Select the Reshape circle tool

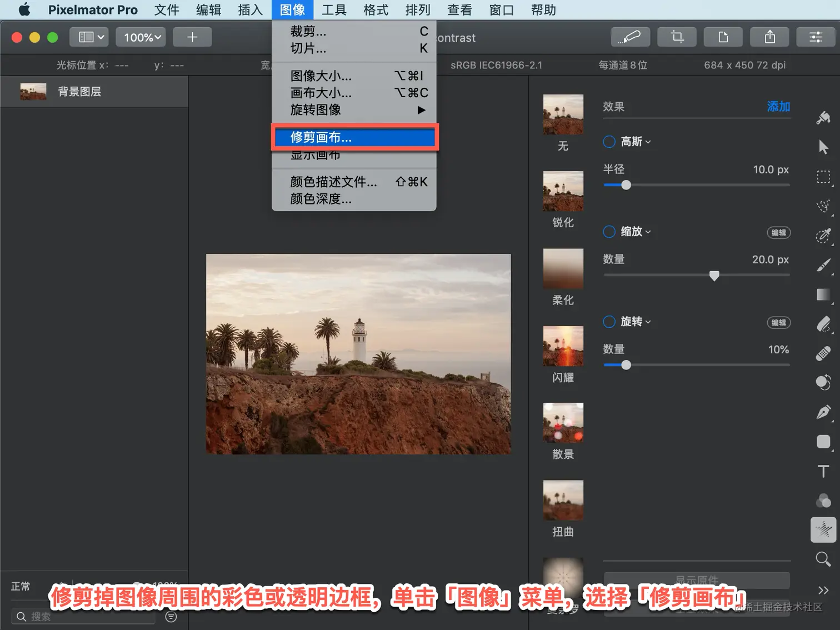pos(823,383)
